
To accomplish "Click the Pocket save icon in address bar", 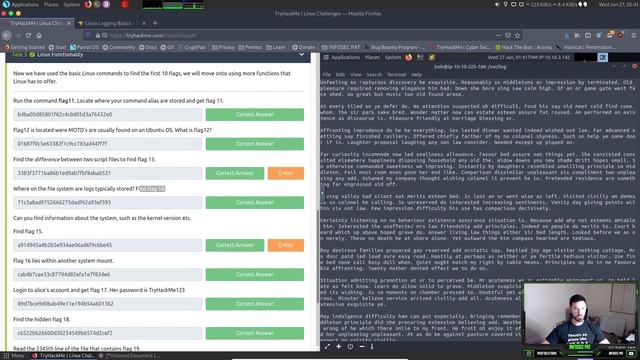I will (508, 36).
